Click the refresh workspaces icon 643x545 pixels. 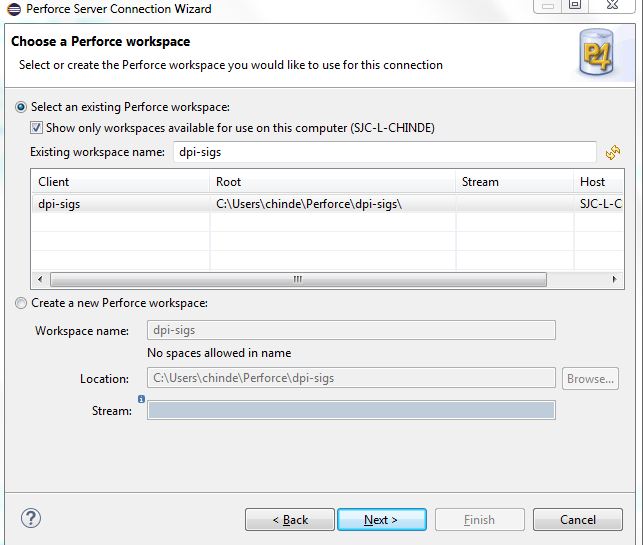pyautogui.click(x=613, y=153)
